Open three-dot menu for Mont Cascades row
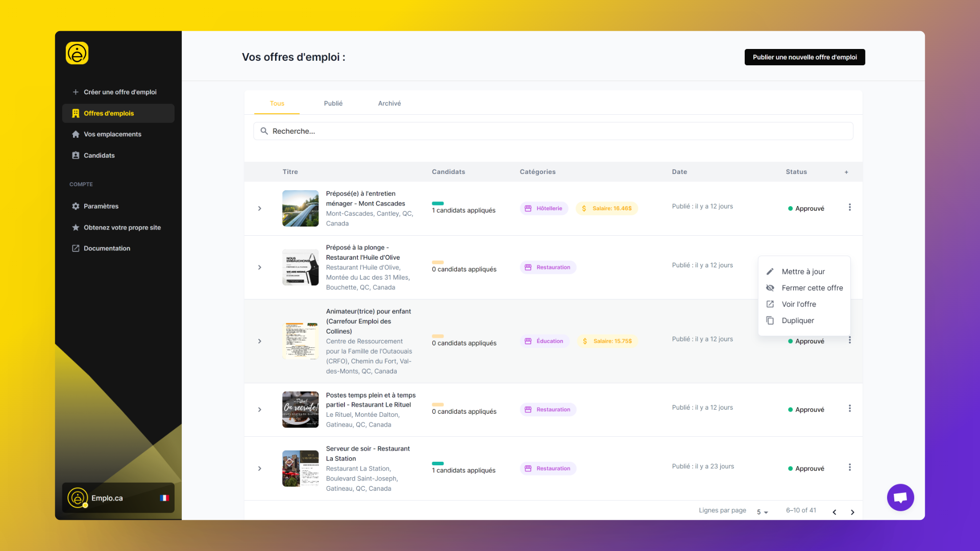Screen dimensions: 980x551 click(x=850, y=207)
